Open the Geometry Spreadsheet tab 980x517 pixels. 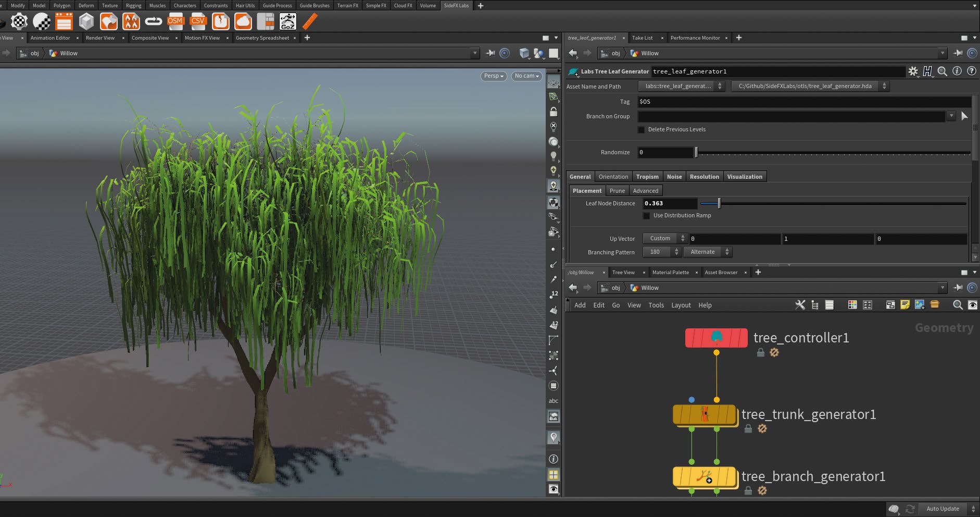(262, 38)
